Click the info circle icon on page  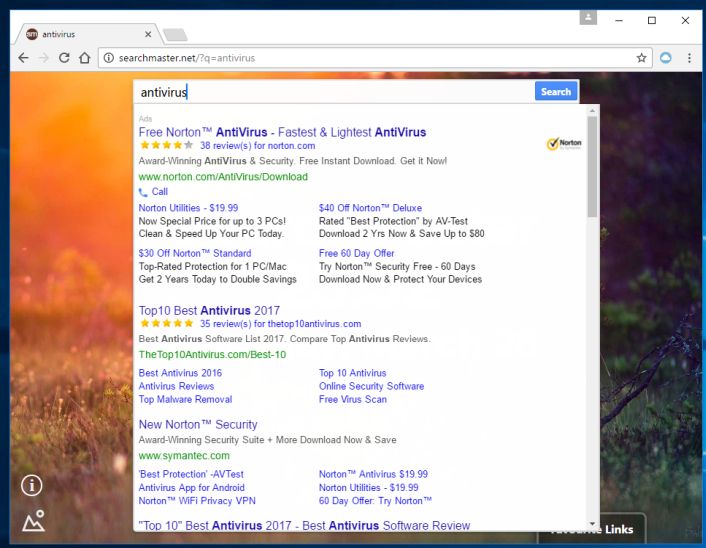32,485
